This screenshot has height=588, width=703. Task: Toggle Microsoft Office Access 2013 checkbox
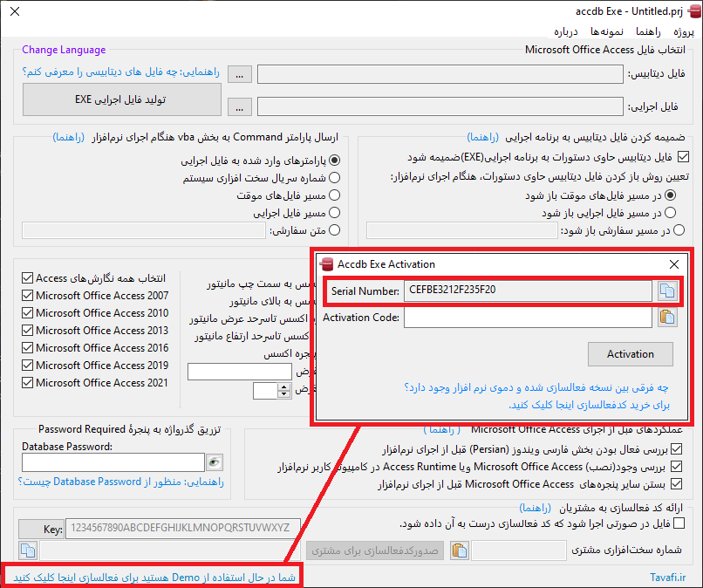tap(27, 331)
